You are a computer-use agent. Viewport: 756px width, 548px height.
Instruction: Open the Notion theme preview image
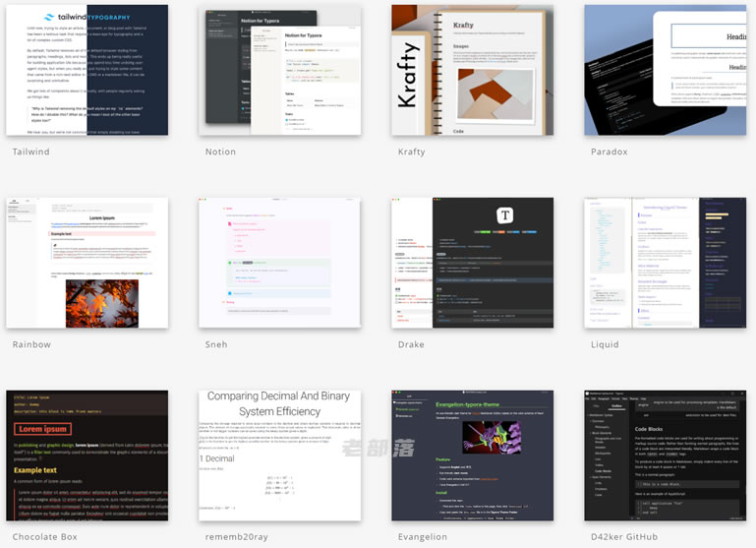(x=279, y=70)
